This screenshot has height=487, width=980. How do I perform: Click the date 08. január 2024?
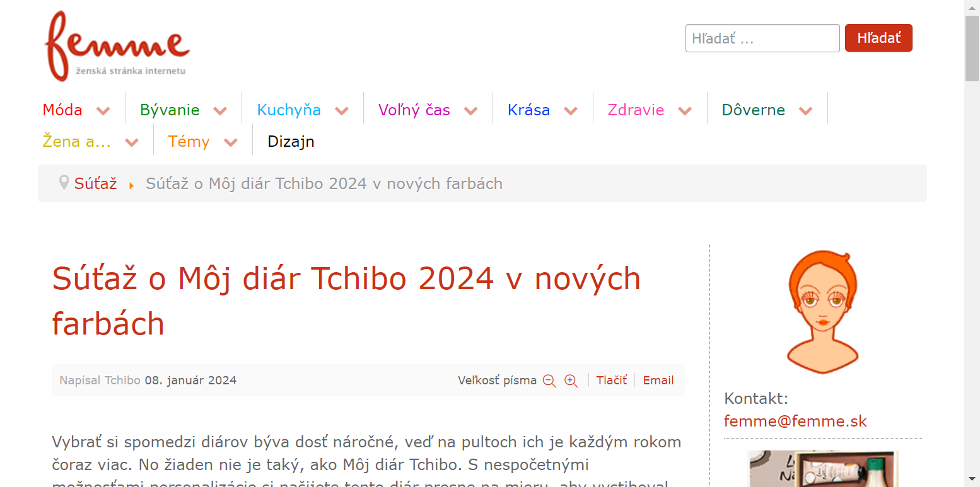click(190, 380)
